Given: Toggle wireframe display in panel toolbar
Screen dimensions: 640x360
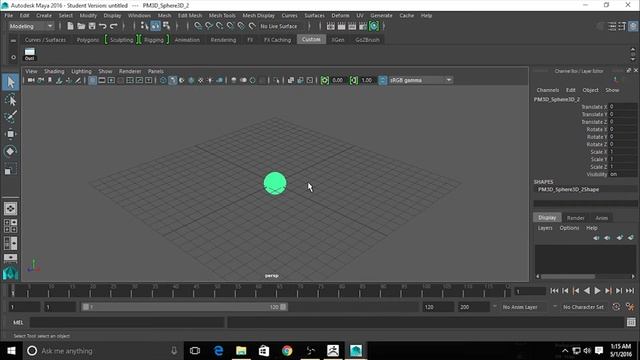Looking at the screenshot, I should (x=163, y=80).
